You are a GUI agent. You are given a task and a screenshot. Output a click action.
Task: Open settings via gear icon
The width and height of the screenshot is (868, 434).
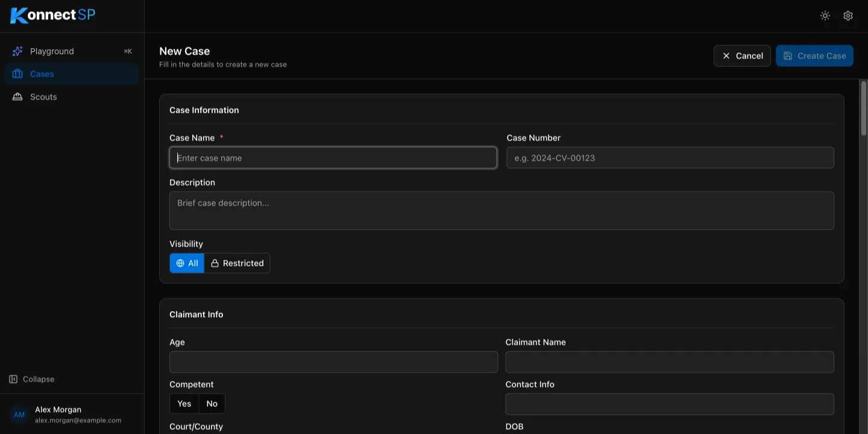point(848,16)
